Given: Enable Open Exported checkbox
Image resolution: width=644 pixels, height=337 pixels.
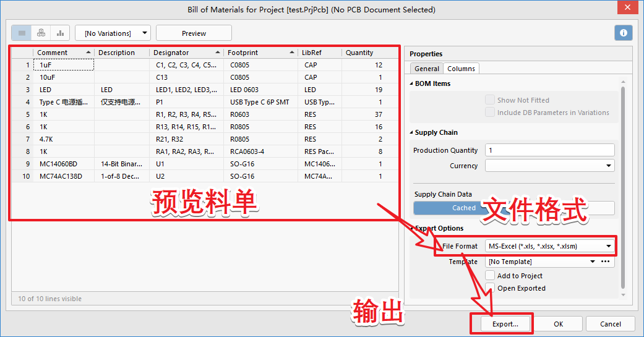Looking at the screenshot, I should point(490,288).
